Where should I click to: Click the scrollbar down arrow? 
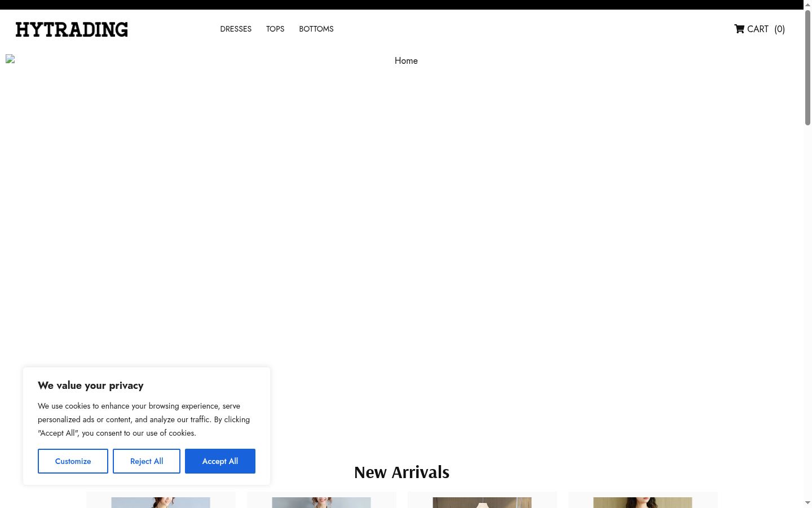(x=807, y=503)
